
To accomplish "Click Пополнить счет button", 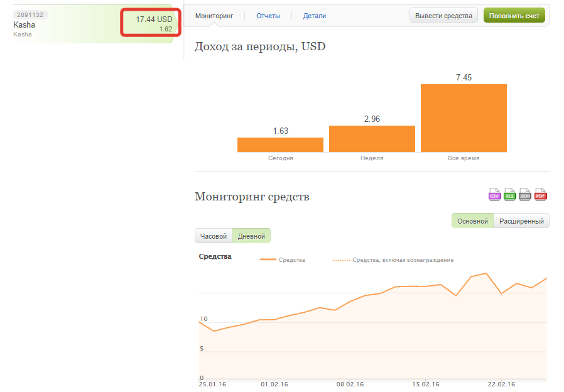I will 514,16.
